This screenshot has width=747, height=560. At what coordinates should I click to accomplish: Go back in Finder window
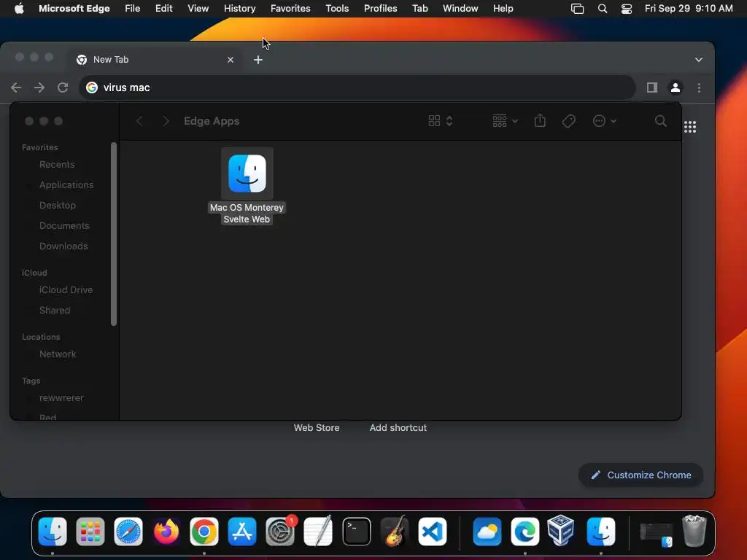tap(139, 121)
